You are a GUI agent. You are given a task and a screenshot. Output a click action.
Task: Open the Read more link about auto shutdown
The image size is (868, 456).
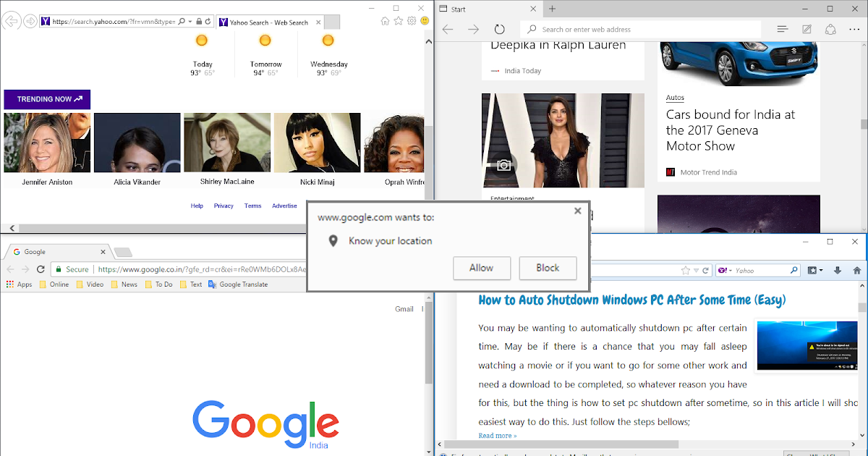497,435
